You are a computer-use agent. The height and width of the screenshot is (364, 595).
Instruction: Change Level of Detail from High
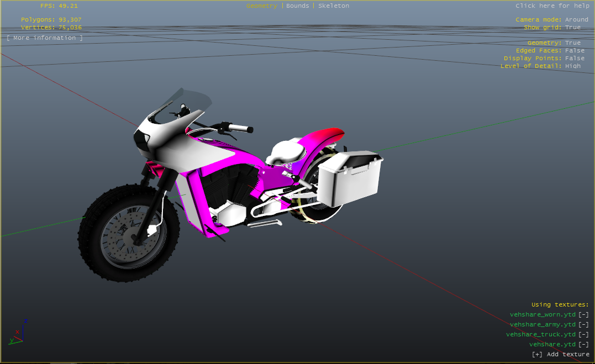[572, 66]
